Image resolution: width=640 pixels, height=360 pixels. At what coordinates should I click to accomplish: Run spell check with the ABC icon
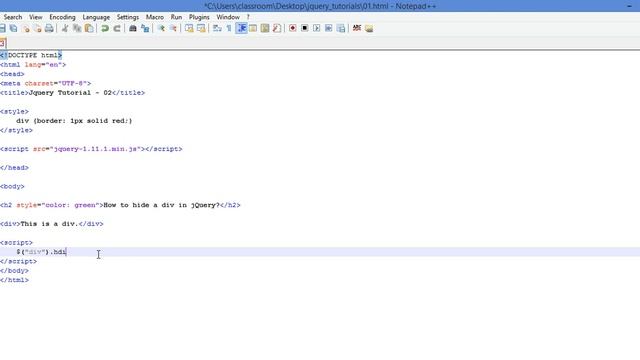[357, 28]
